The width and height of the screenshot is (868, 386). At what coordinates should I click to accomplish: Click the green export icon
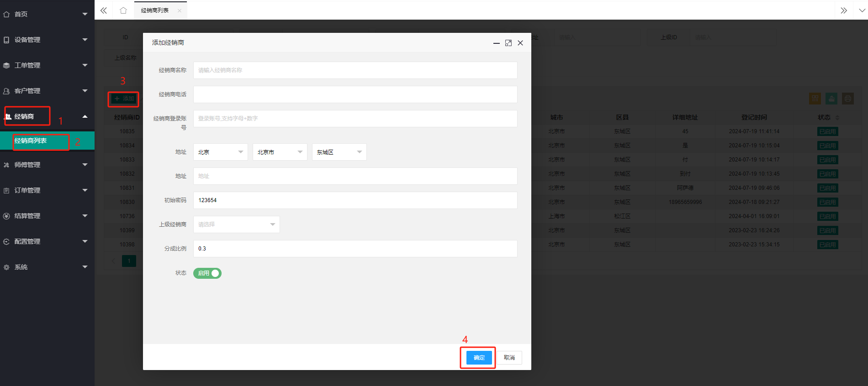(x=831, y=99)
